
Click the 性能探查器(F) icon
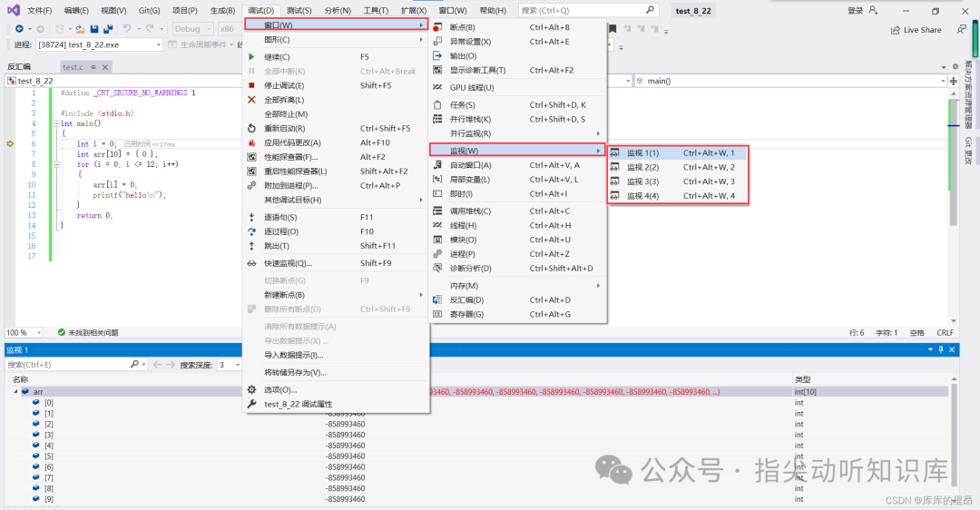coord(251,157)
